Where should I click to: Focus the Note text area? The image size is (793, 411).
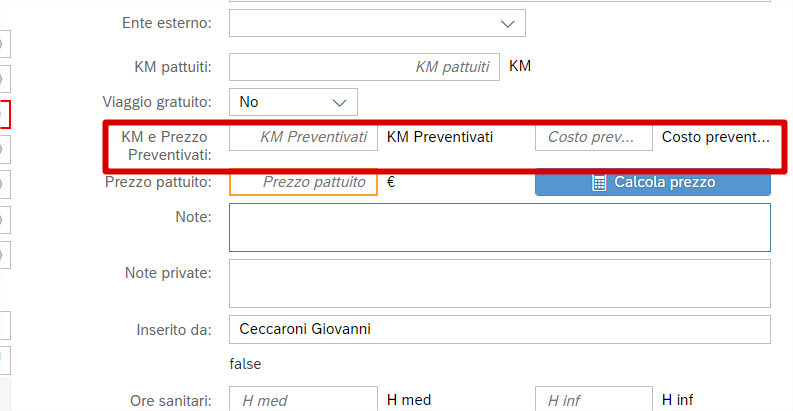click(499, 227)
